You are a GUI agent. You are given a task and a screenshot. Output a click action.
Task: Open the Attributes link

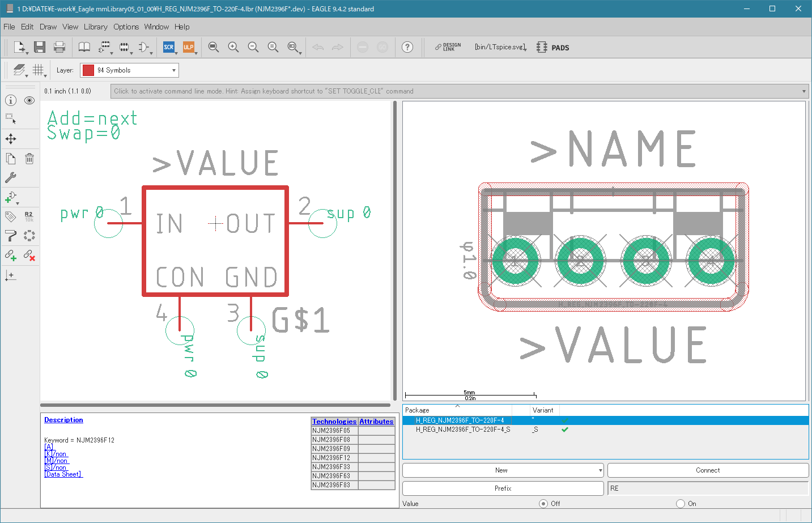(376, 422)
